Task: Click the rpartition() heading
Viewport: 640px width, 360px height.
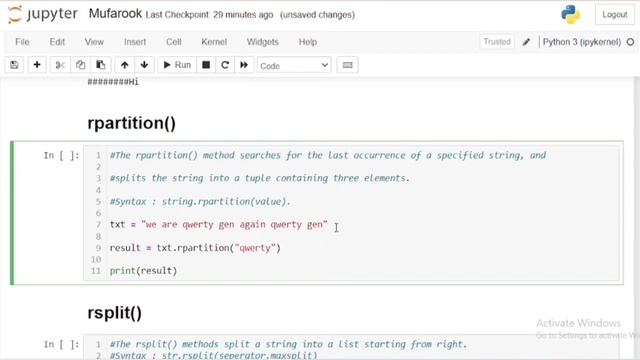Action: pyautogui.click(x=131, y=123)
